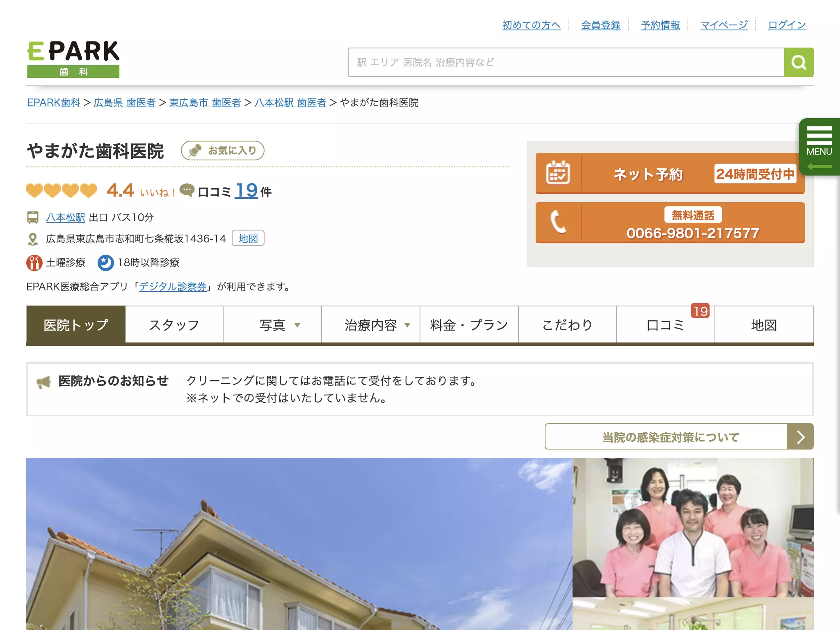This screenshot has width=840, height=630.
Task: Focus the station/area search input field
Action: (x=566, y=62)
